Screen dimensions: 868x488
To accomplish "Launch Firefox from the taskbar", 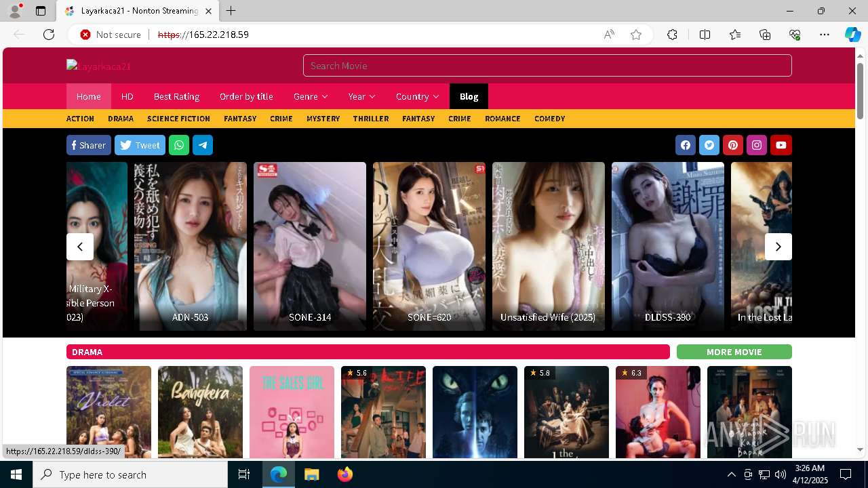I will point(344,474).
